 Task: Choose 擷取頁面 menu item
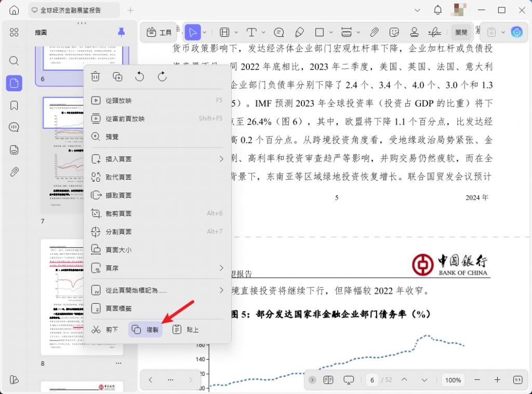pos(157,195)
